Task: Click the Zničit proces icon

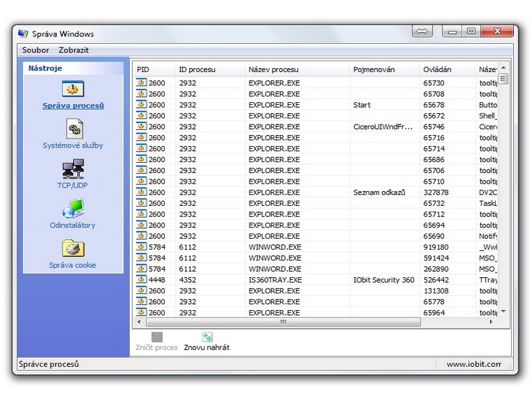Action: pyautogui.click(x=157, y=337)
